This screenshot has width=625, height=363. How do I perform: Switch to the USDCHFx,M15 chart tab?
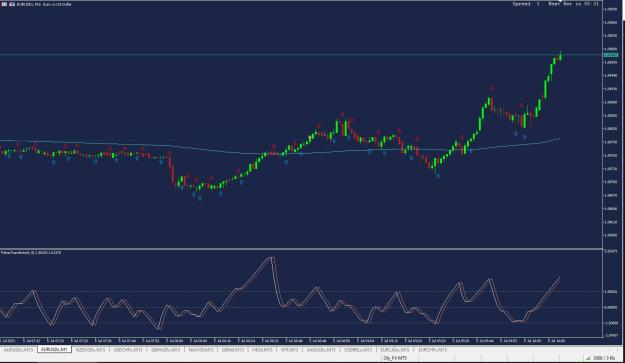128,349
